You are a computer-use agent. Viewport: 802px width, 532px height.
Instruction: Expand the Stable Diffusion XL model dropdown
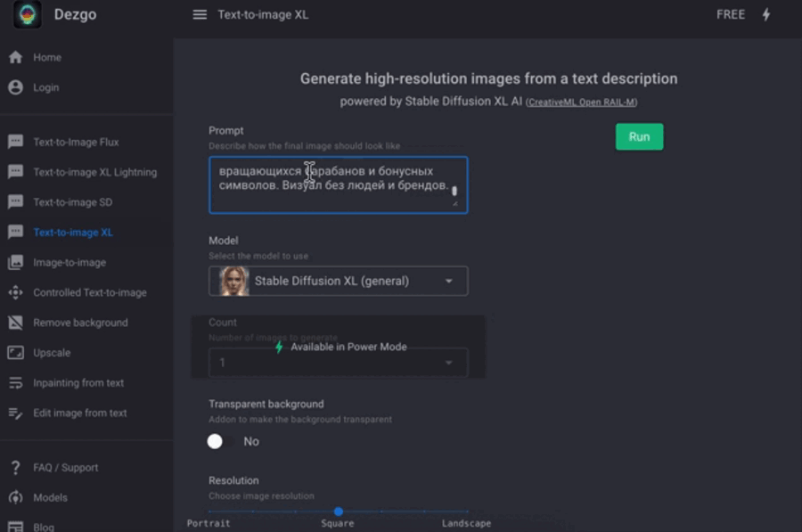[x=338, y=281]
